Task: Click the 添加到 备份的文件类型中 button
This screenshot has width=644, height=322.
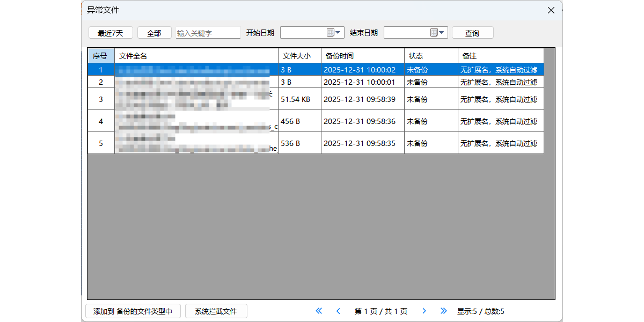Action: pyautogui.click(x=133, y=311)
